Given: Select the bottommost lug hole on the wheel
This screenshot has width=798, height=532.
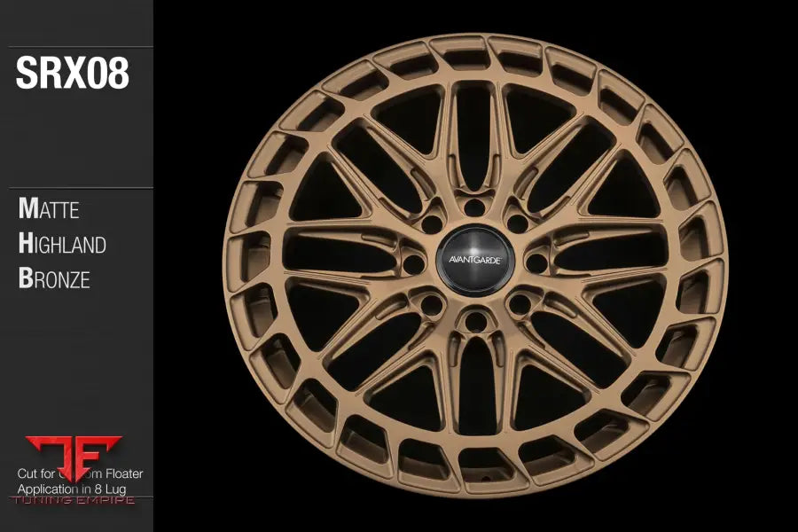Looking at the screenshot, I should click(x=475, y=320).
